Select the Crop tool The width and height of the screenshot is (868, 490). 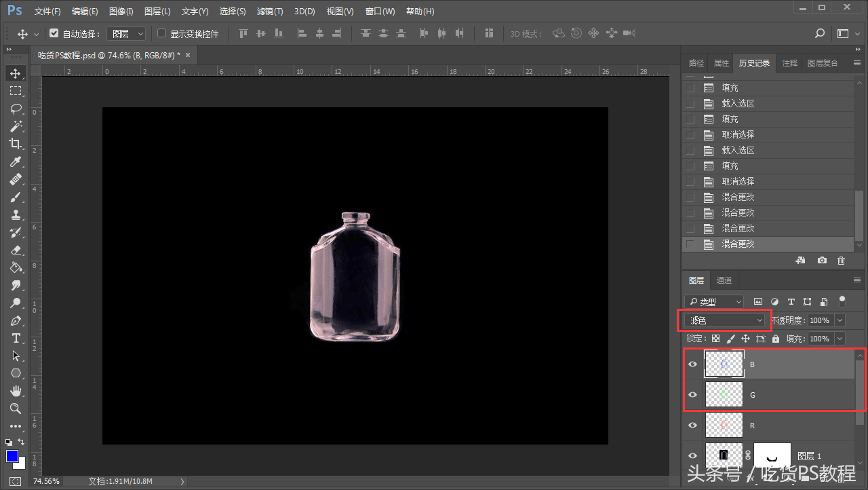pyautogui.click(x=16, y=144)
